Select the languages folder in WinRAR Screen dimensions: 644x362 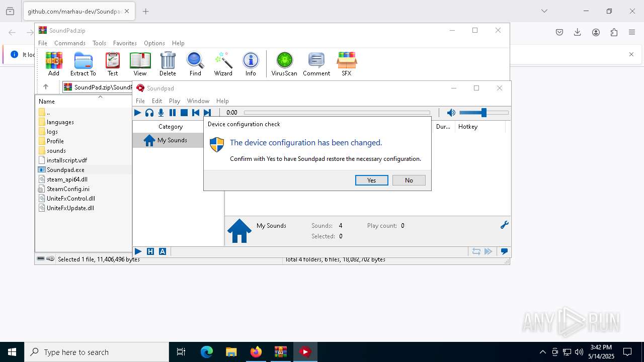60,122
